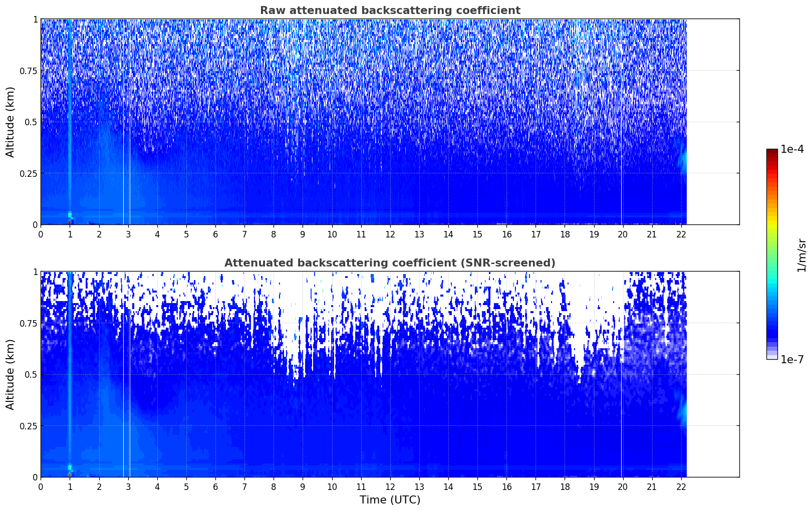Click the 'Raw attenuated backscattering coefficient' title
This screenshot has height=511, width=812.
point(390,11)
